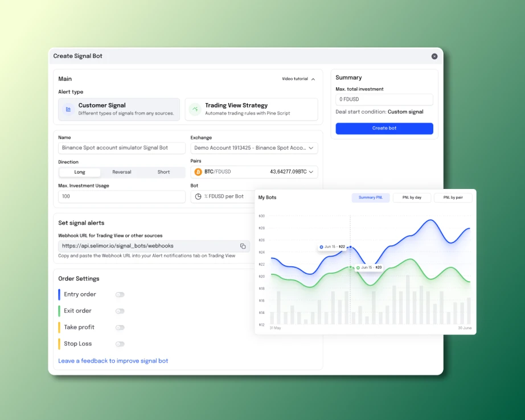This screenshot has width=525, height=420.
Task: Copy the webhook URL with copy icon
Action: point(243,246)
